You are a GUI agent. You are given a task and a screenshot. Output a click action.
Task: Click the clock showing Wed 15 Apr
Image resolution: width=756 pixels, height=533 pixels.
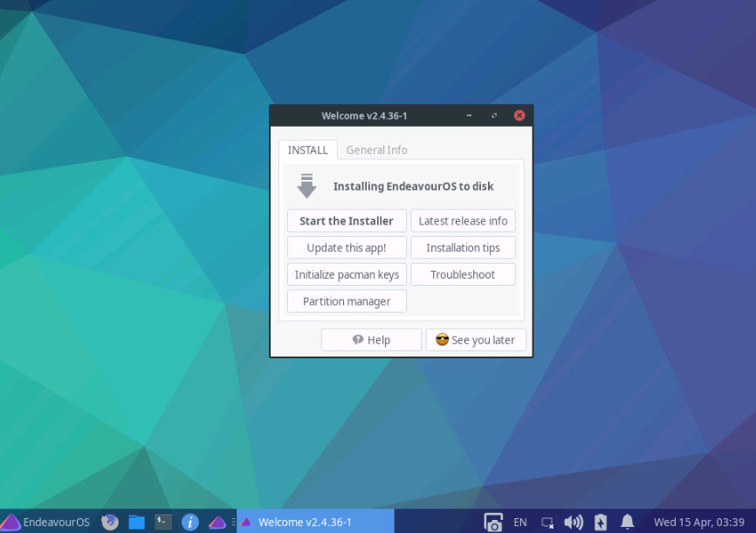699,523
